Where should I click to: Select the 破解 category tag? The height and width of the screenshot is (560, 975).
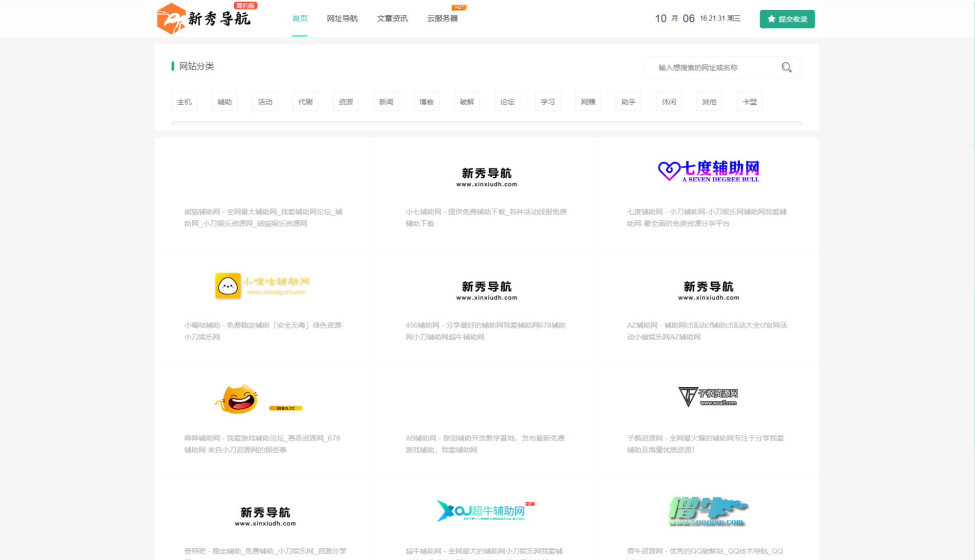tap(467, 102)
